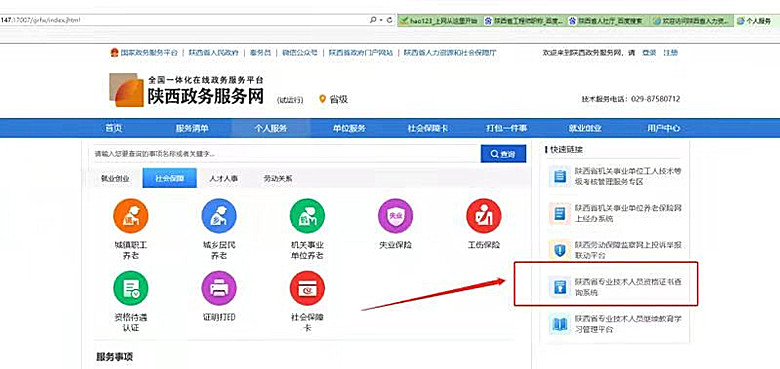Switch to the 个人服务 browser tab
This screenshot has width=780, height=369.
pyautogui.click(x=756, y=21)
